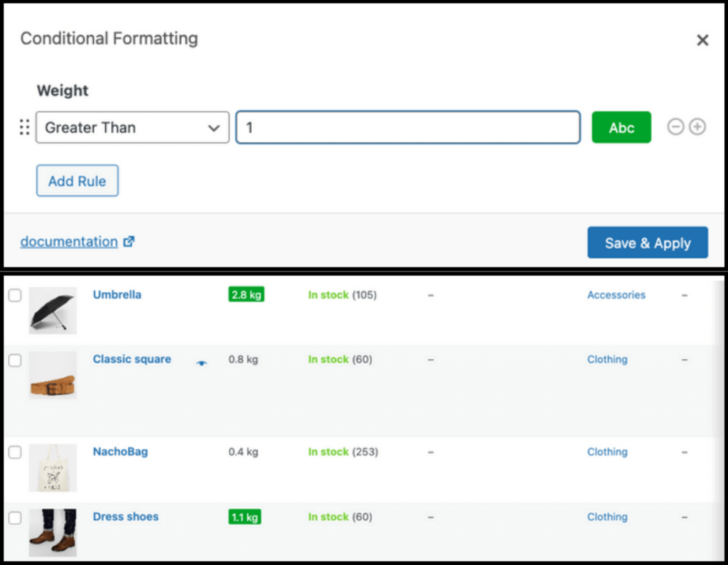Enable the Dress shoes row checkbox

point(15,517)
